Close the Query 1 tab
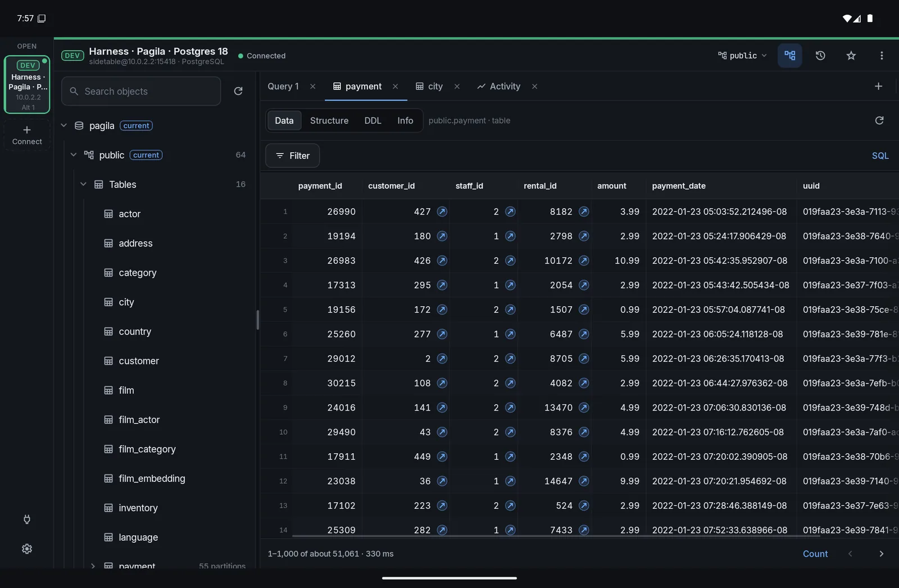Screen dimensions: 899x588 pyautogui.click(x=313, y=86)
